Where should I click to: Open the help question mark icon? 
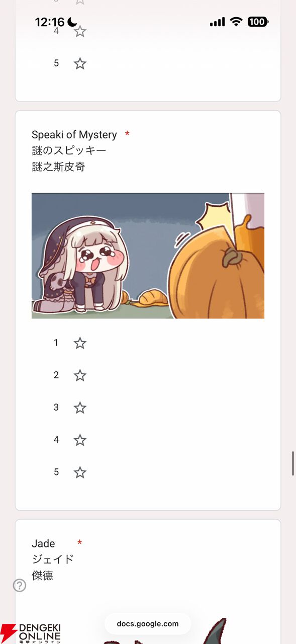coord(20,585)
